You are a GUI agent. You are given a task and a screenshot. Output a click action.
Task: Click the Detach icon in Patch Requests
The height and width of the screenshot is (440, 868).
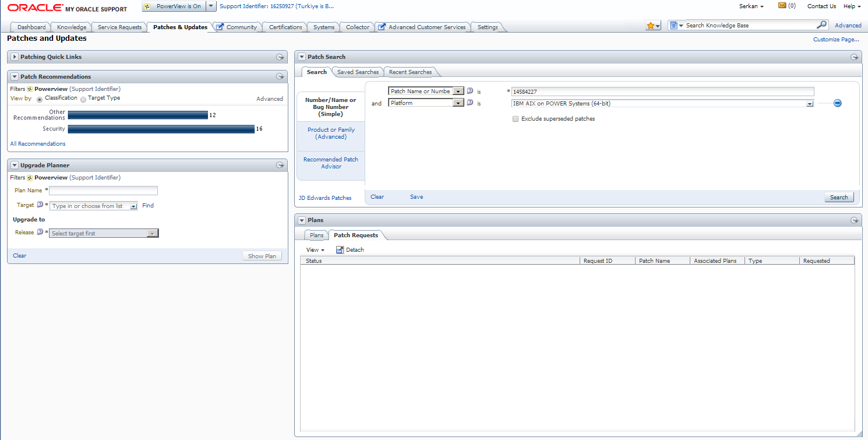click(340, 249)
